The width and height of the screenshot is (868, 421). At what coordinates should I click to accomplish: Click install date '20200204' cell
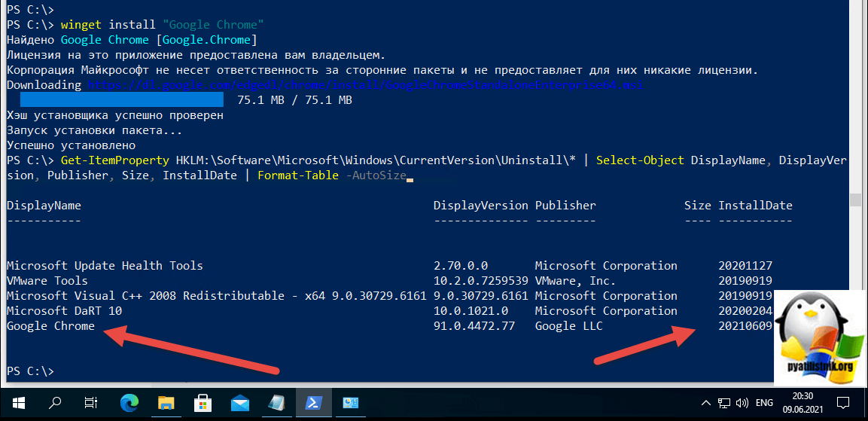click(x=745, y=311)
